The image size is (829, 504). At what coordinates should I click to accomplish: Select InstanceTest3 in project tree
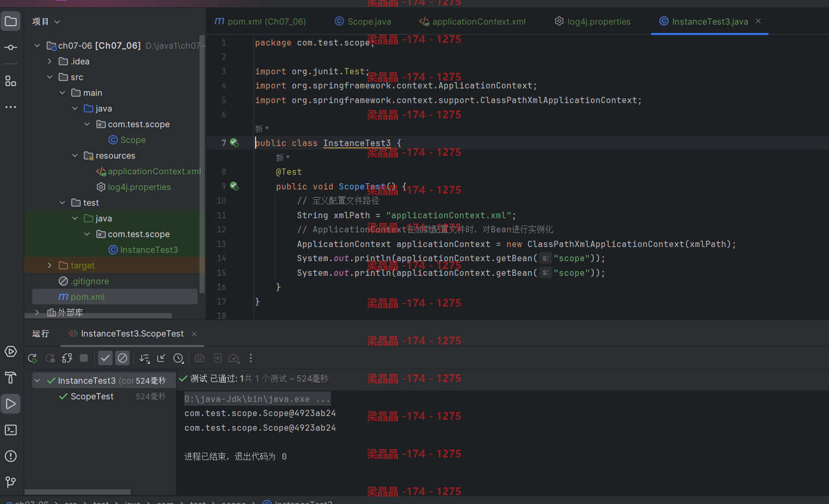(143, 250)
